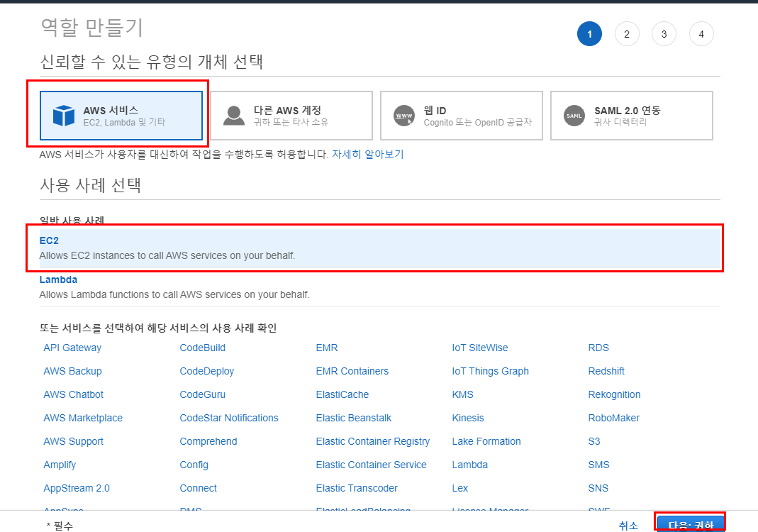Click the 다른 AWS 계정 person icon
758x532 pixels.
click(234, 116)
